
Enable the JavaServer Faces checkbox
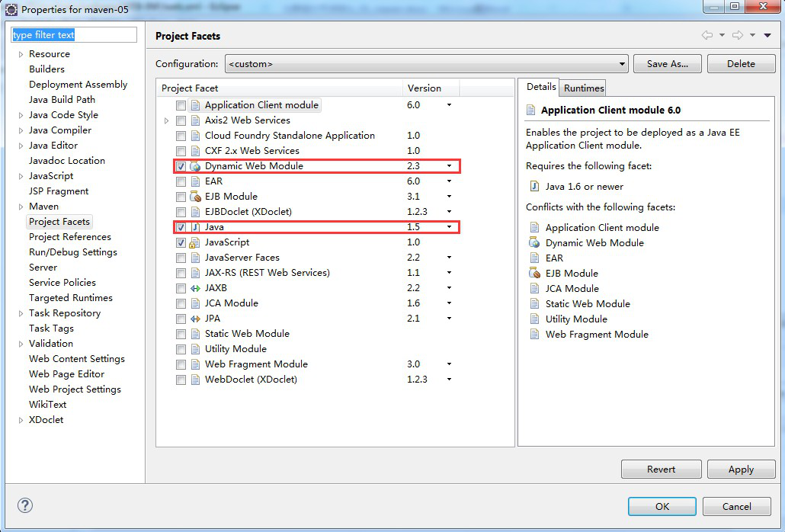[181, 258]
